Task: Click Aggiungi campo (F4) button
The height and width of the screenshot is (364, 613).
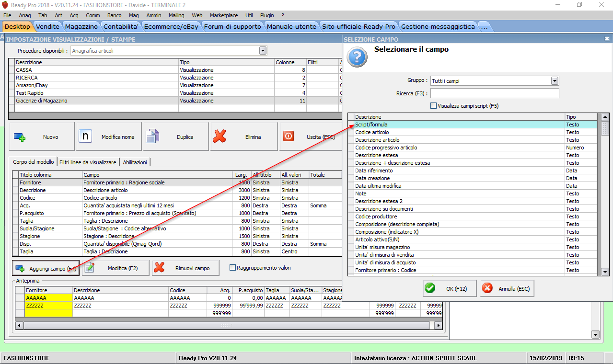Action: [46, 268]
